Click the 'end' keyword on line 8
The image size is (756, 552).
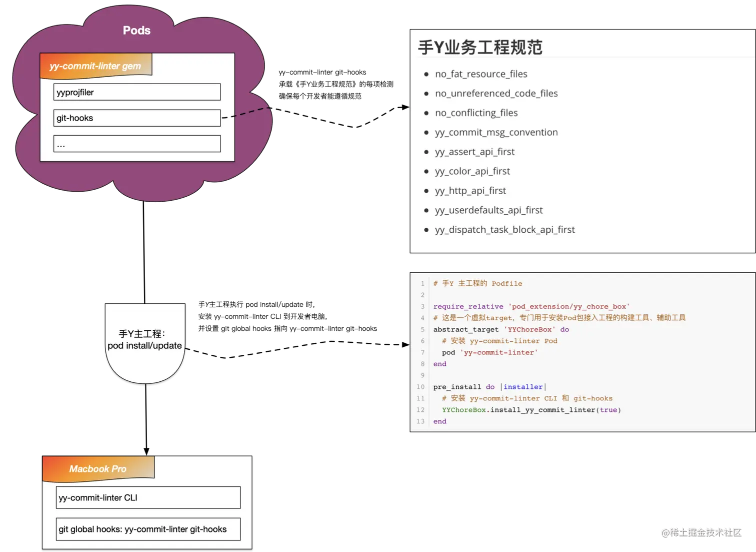pos(440,364)
